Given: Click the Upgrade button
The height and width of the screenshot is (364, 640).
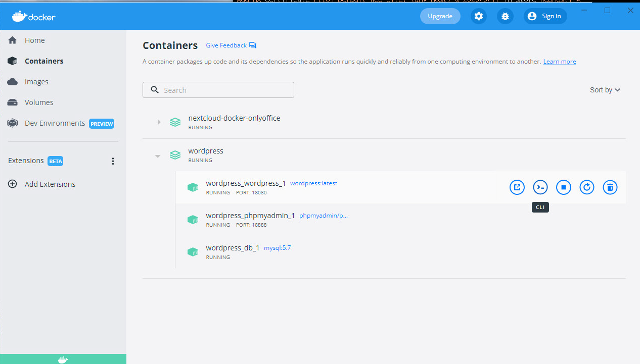Looking at the screenshot, I should 440,16.
